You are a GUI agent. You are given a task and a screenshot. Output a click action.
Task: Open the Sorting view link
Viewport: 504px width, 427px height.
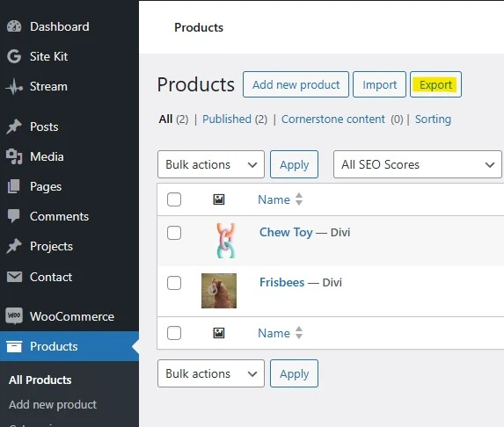(x=433, y=119)
